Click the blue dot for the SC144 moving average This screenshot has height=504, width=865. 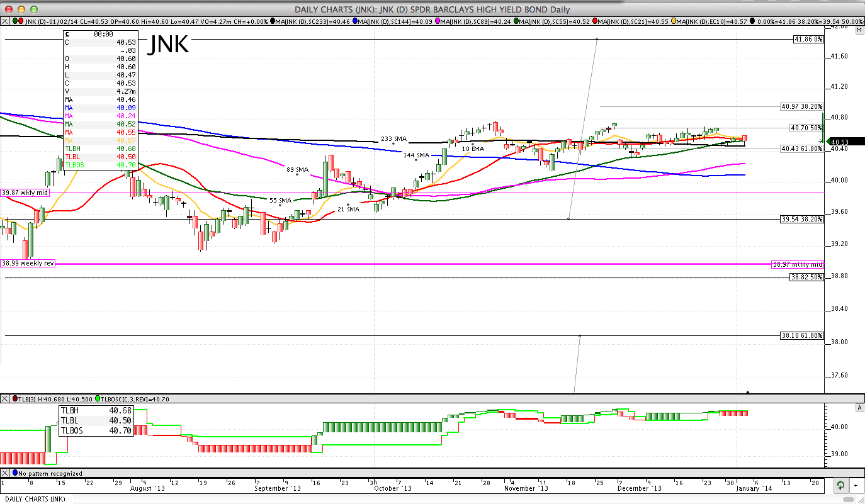[356, 21]
